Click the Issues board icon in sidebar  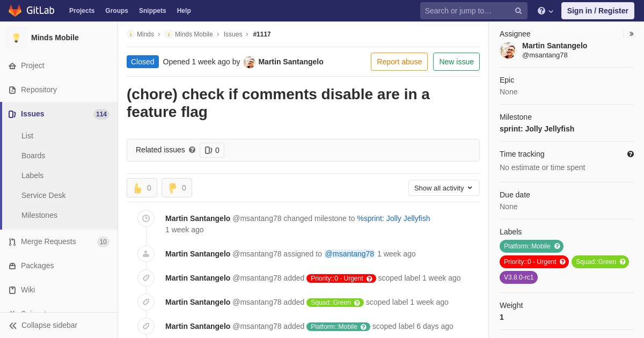(x=12, y=114)
